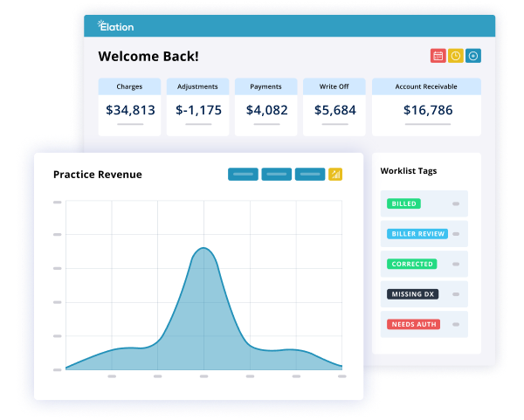Select the BILLER REVIEW worklist tag
The image size is (524, 420).
pyautogui.click(x=417, y=234)
